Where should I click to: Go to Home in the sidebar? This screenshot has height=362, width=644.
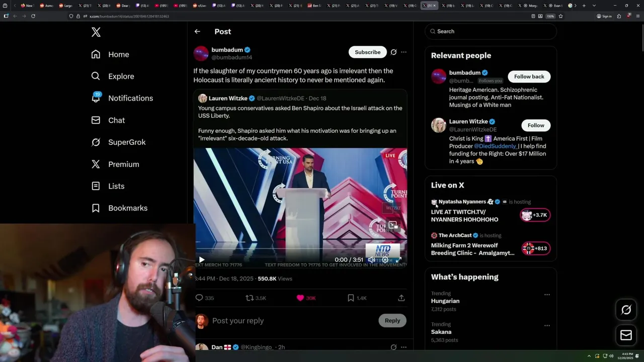click(110, 54)
